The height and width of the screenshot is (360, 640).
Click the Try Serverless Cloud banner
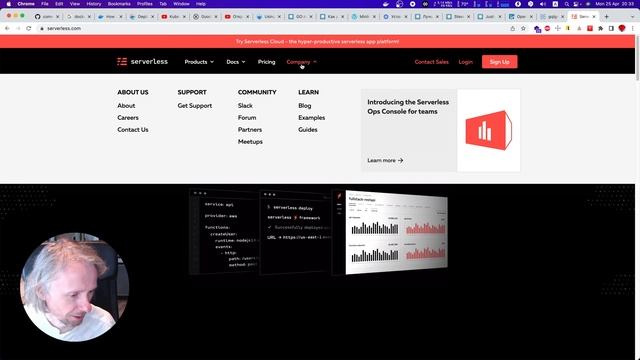[x=318, y=42]
